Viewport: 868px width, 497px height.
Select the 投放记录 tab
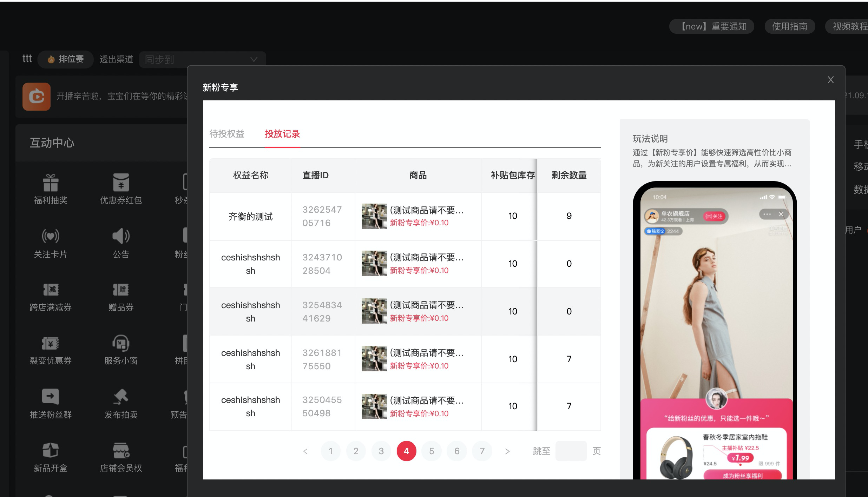(282, 134)
